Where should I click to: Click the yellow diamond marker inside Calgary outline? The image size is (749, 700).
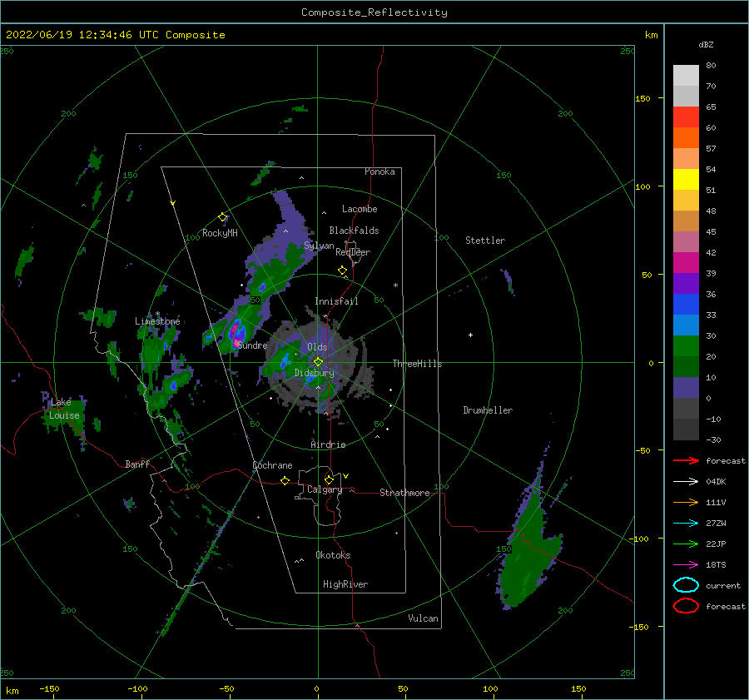click(x=329, y=479)
